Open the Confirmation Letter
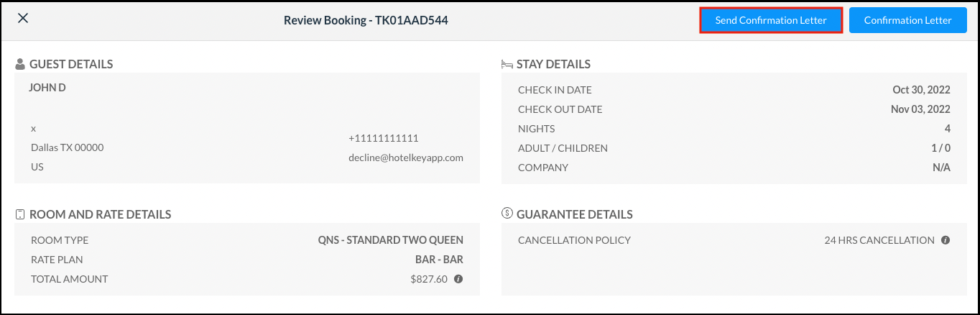This screenshot has height=315, width=980. 907,20
